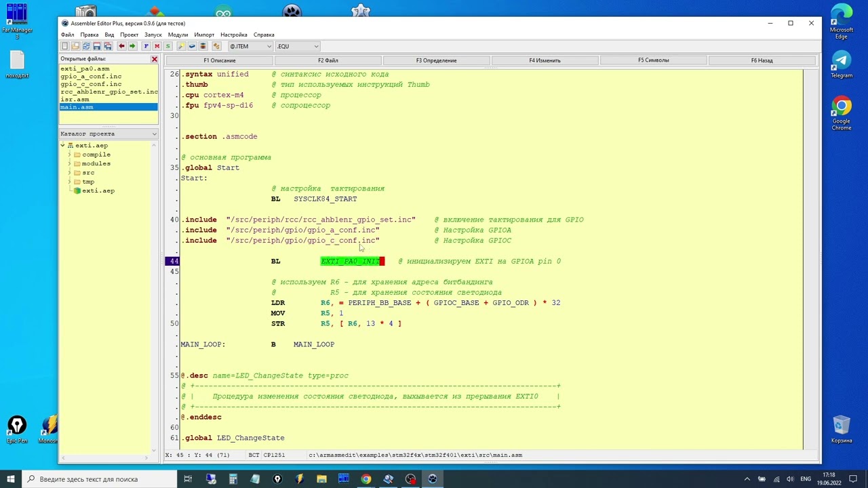
Task: Click the red M toolbar icon
Action: [x=157, y=46]
